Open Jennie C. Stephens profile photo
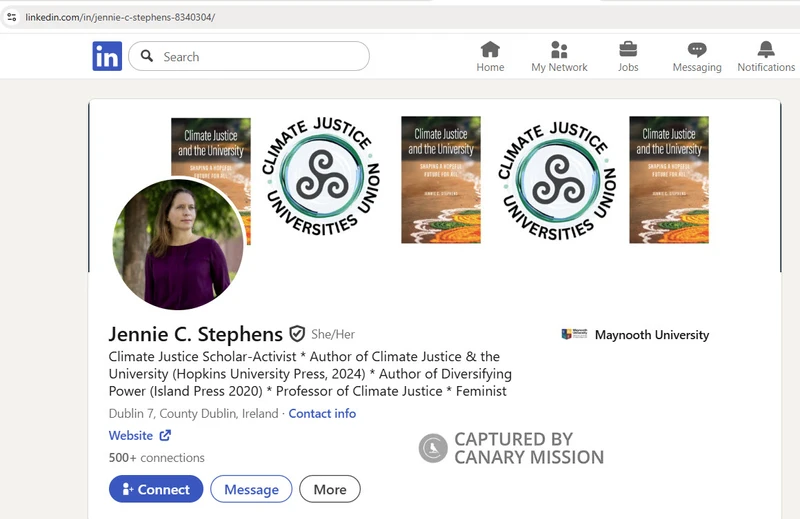Image resolution: width=800 pixels, height=519 pixels. click(x=178, y=244)
